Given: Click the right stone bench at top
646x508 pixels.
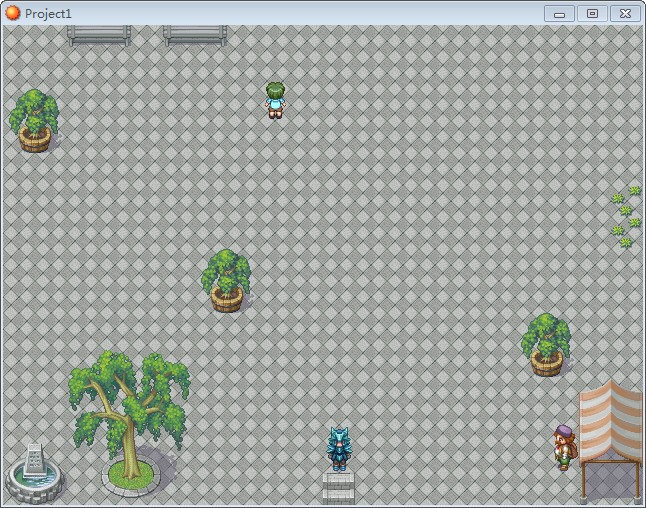Looking at the screenshot, I should click(195, 35).
